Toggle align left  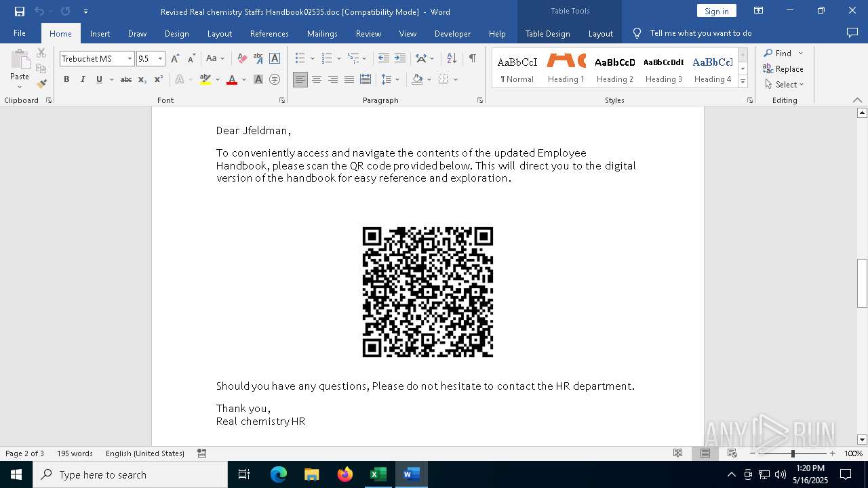tap(300, 79)
